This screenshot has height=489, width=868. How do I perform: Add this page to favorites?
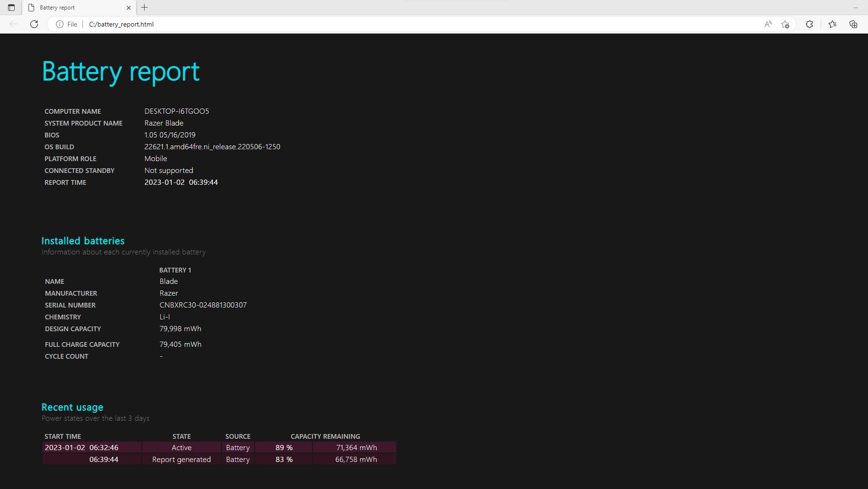(785, 24)
